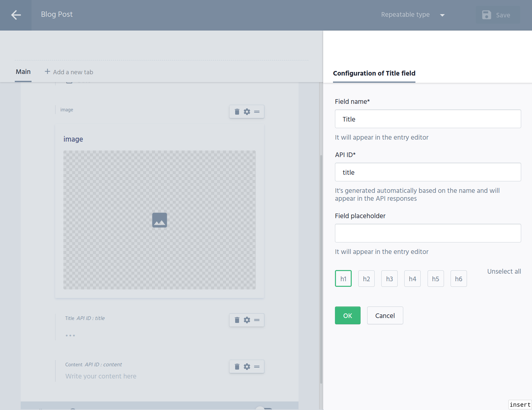532x410 pixels.
Task: Open Title field settings gear
Action: click(x=247, y=320)
